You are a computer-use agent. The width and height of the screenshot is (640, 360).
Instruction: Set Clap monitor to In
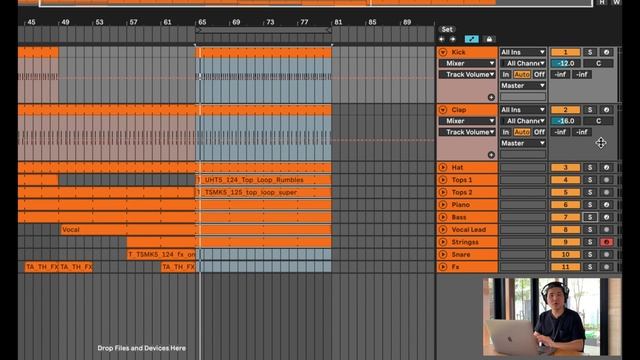click(506, 132)
